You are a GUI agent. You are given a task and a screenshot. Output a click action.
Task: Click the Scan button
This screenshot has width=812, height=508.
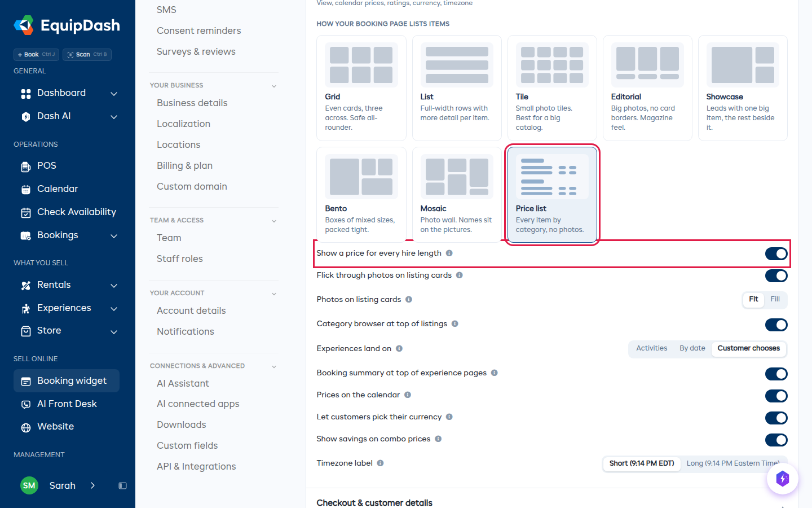pyautogui.click(x=87, y=55)
